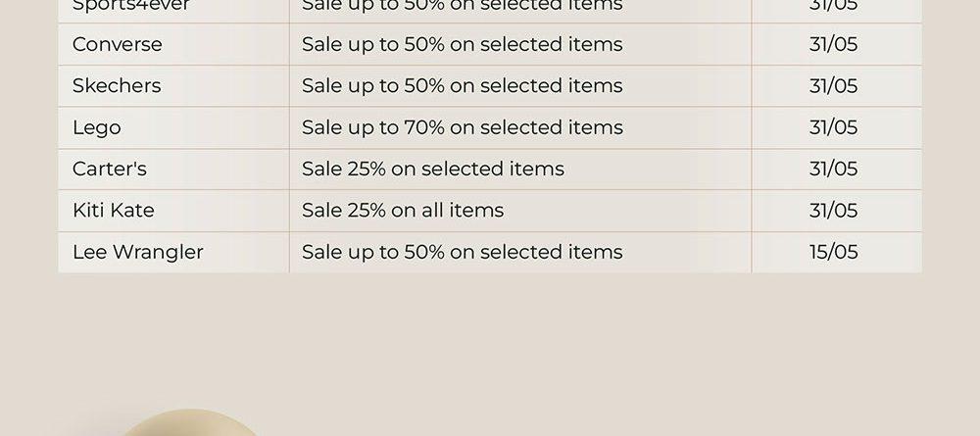Image resolution: width=980 pixels, height=436 pixels.
Task: Select the 31/05 date for Kiti Kate
Action: [833, 210]
